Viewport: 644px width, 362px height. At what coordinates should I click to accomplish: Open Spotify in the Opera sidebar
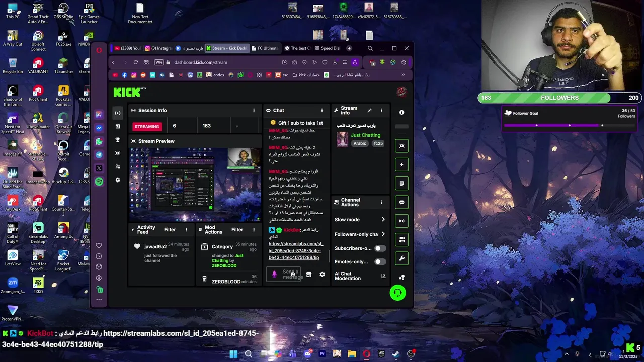(99, 182)
